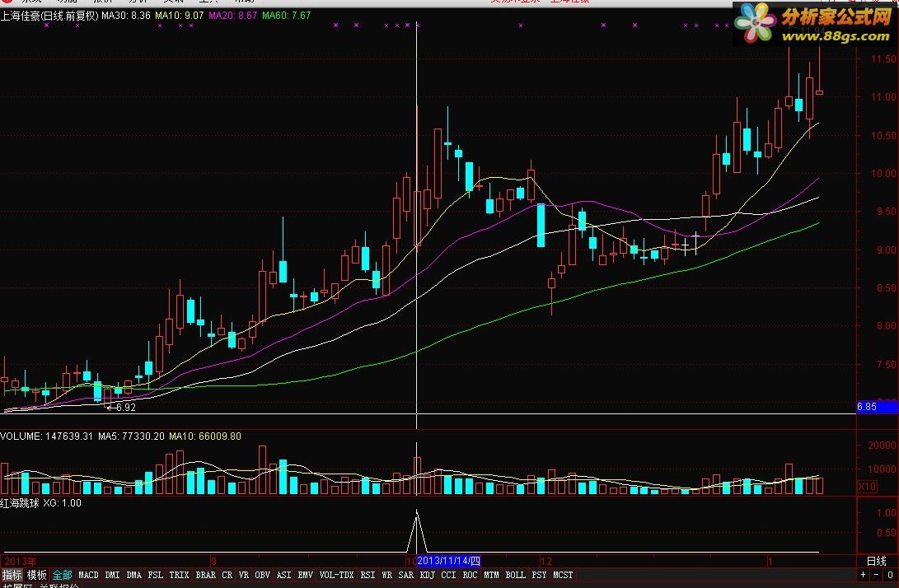
Task: Select the 全部 indicator group tab
Action: coord(62,575)
